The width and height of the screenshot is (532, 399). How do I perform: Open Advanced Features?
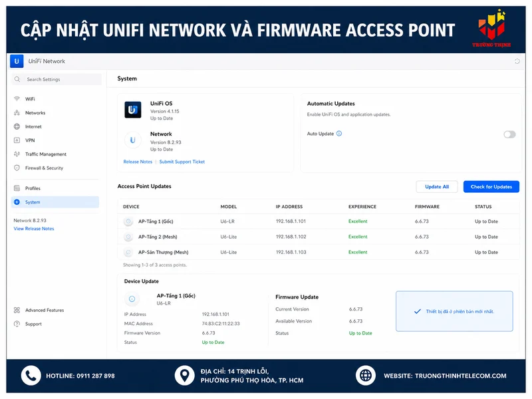point(56,310)
